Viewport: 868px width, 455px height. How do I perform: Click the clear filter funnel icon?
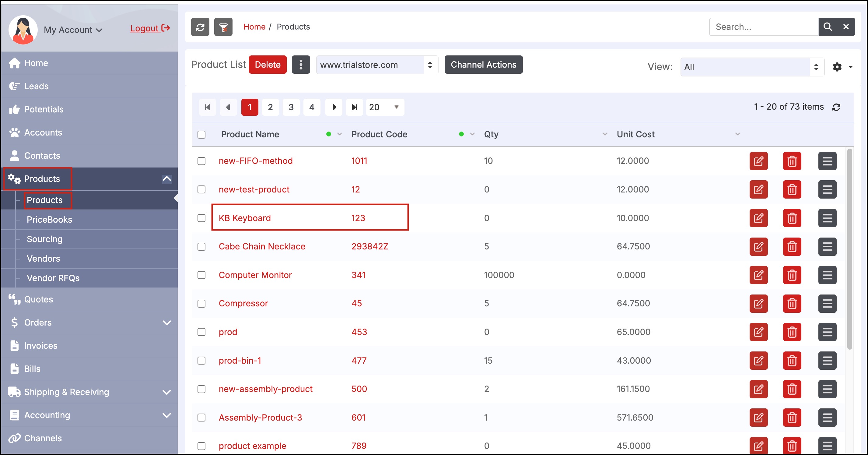point(223,27)
